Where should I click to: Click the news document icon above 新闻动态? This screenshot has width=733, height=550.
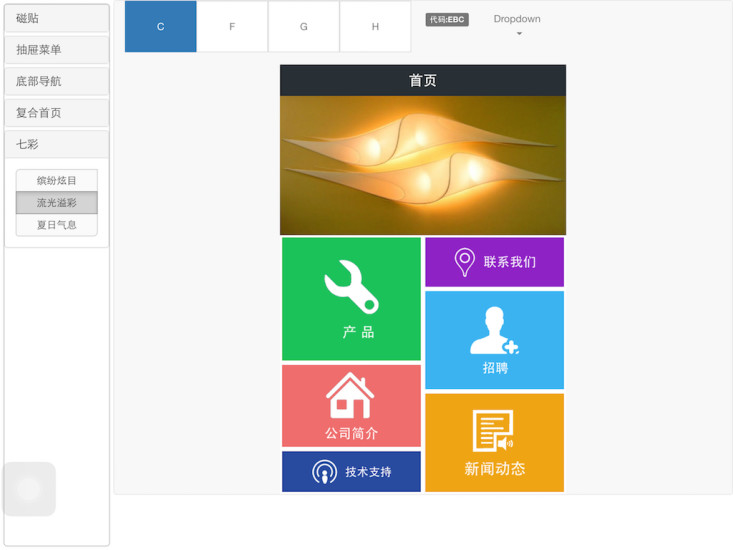tap(493, 431)
